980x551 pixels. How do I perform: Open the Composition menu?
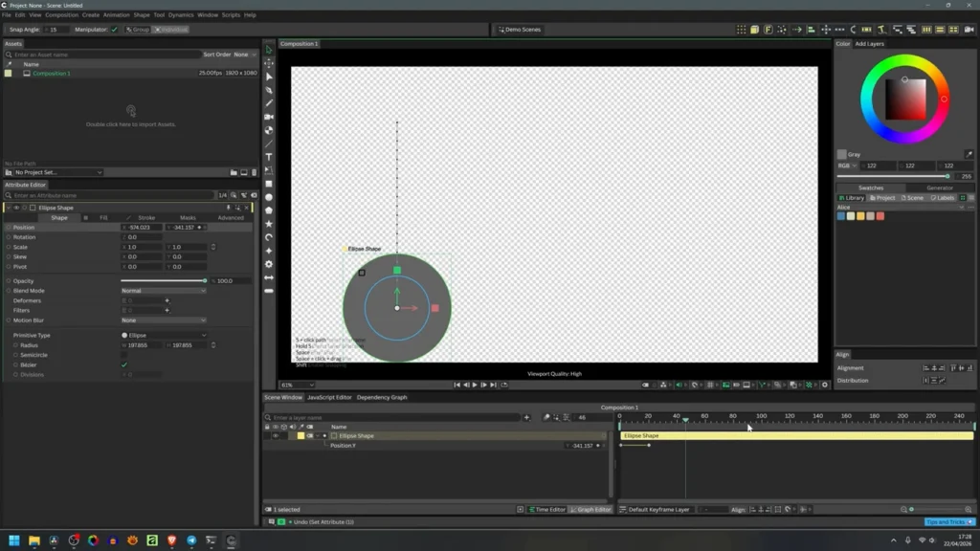coord(61,15)
